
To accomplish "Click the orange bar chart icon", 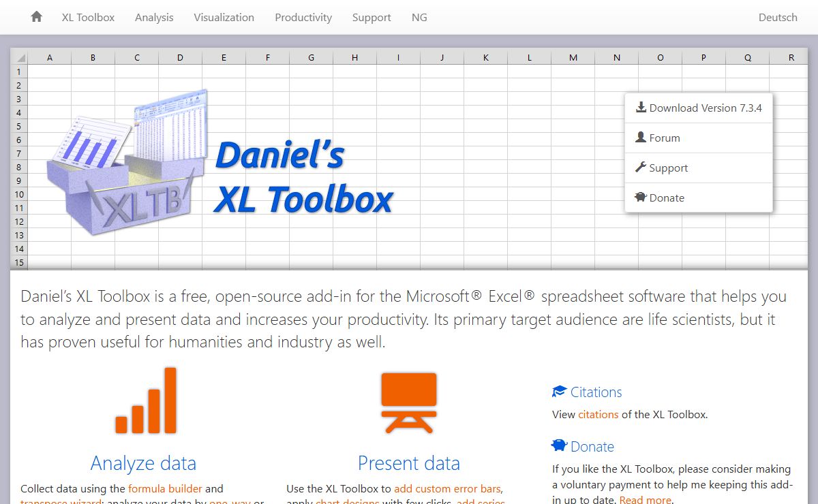I will point(146,400).
